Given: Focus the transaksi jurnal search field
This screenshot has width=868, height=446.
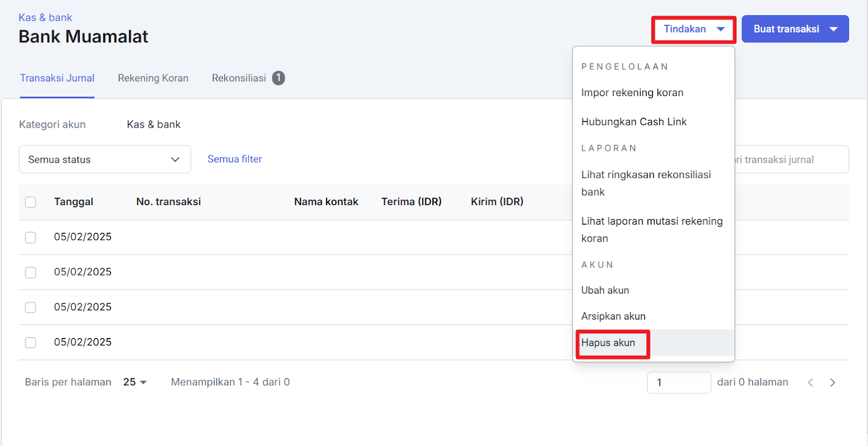Looking at the screenshot, I should click(792, 160).
